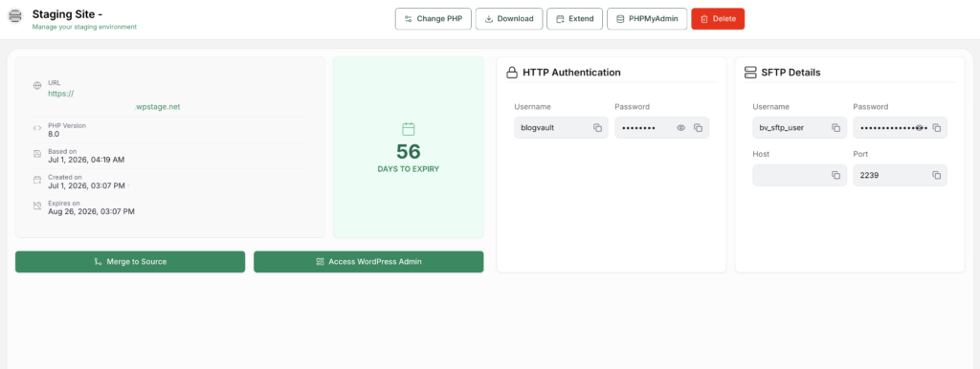Image resolution: width=980 pixels, height=369 pixels.
Task: Click the icon beside Expires on
Action: tap(37, 206)
